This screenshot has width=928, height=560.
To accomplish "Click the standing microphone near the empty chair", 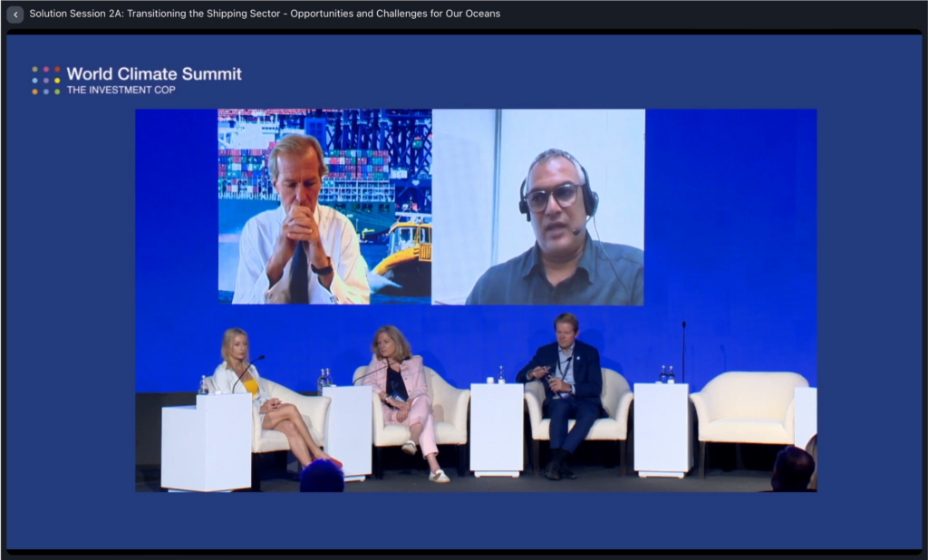I will coord(683,352).
